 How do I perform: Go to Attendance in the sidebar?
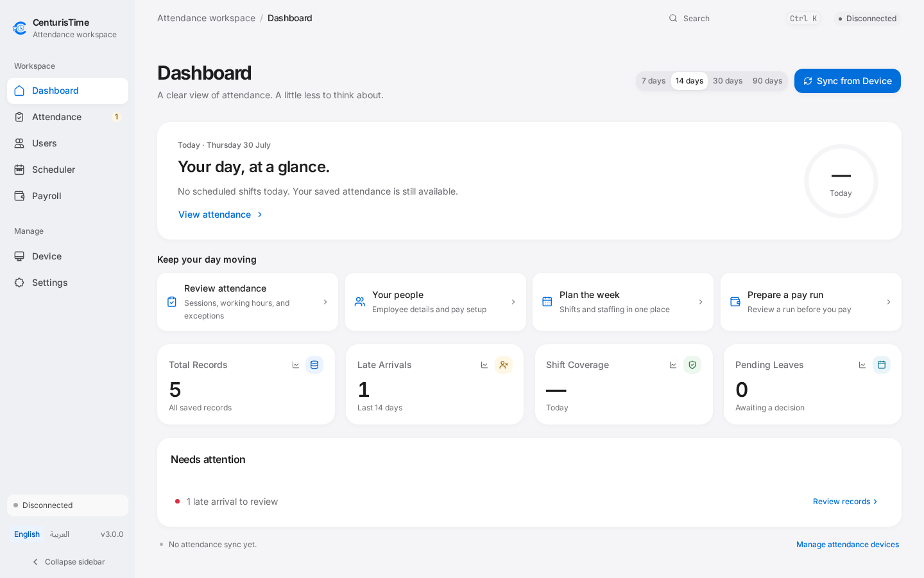(x=67, y=117)
